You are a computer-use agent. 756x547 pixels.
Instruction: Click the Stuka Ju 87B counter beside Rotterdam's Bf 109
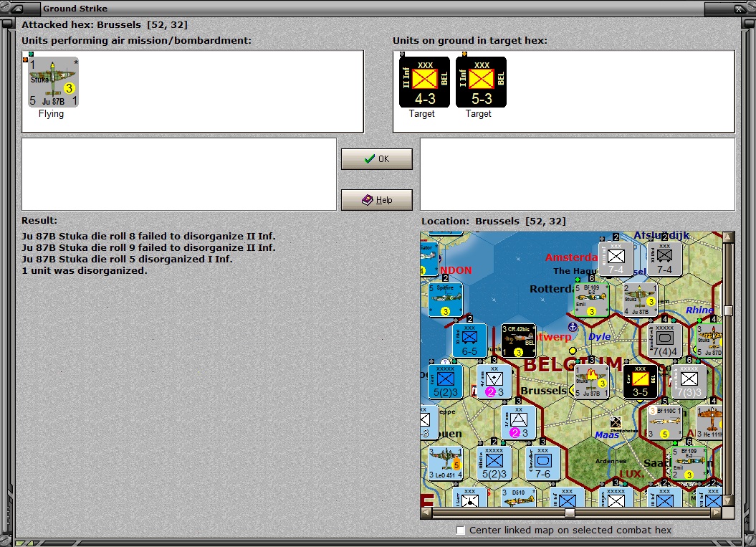pos(640,300)
